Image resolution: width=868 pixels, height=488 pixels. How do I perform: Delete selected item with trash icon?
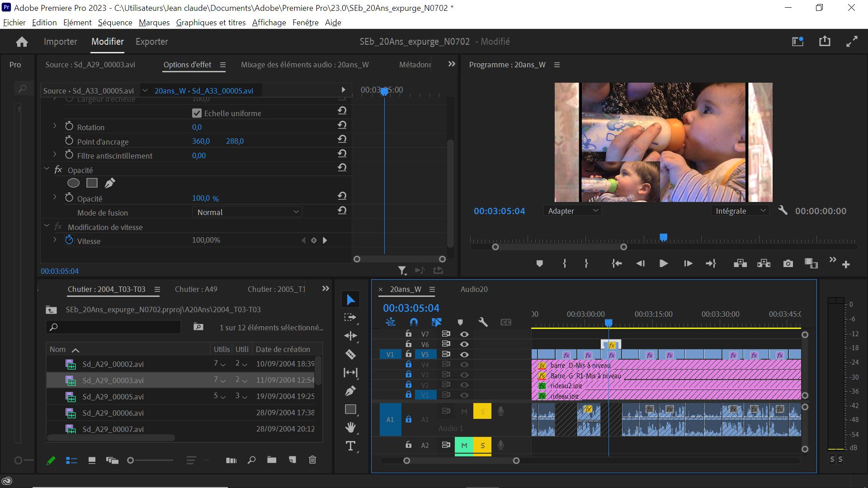(312, 460)
